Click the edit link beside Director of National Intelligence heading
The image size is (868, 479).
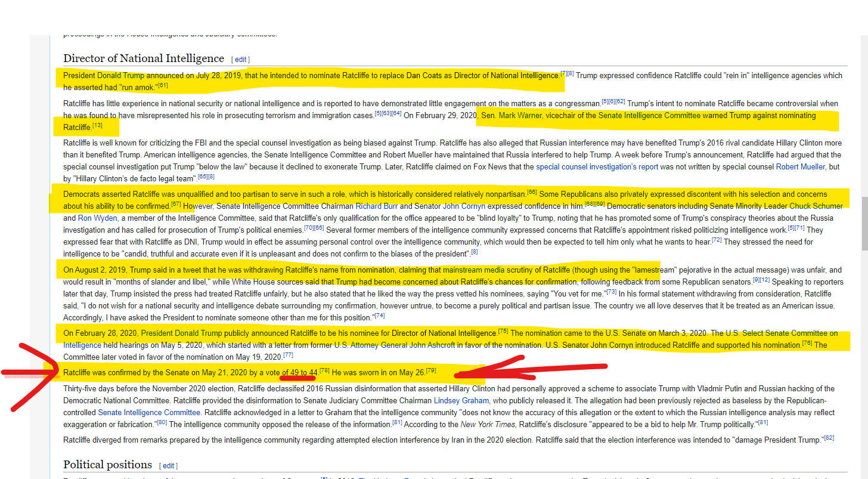click(241, 60)
